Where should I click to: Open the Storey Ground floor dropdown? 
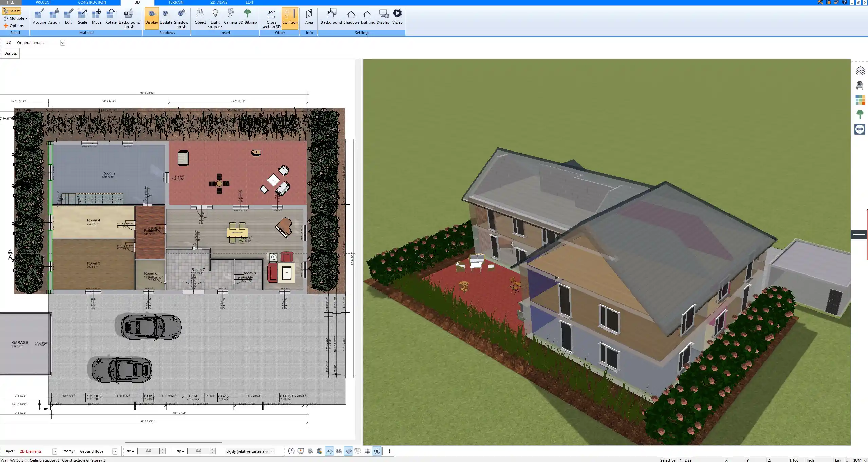pyautogui.click(x=115, y=451)
